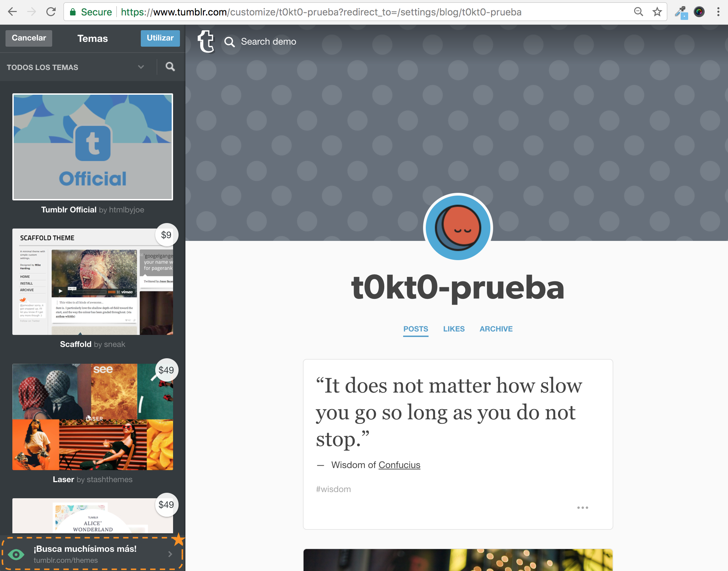Click the Scaffold by sneak caption
Screen dimensions: 728x571
click(93, 344)
